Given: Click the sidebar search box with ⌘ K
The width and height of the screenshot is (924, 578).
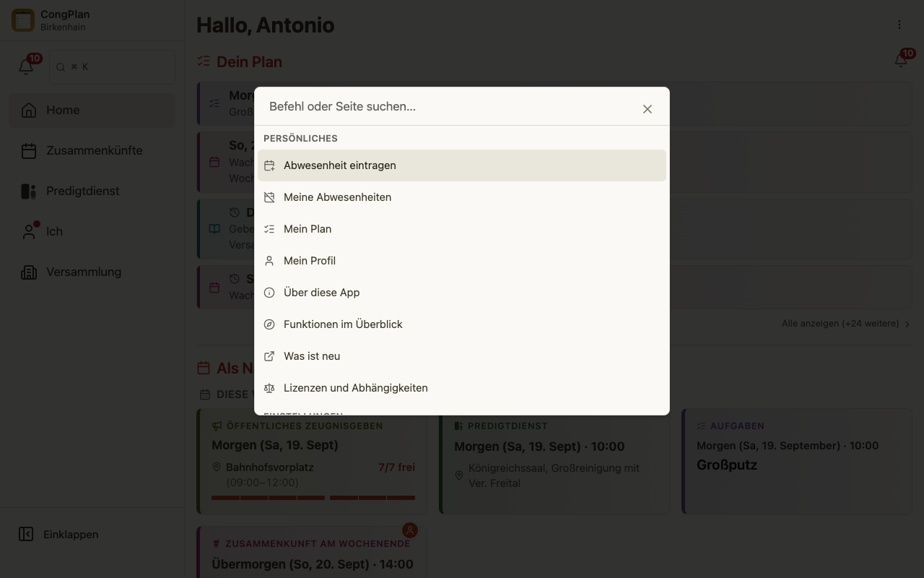Looking at the screenshot, I should click(112, 67).
